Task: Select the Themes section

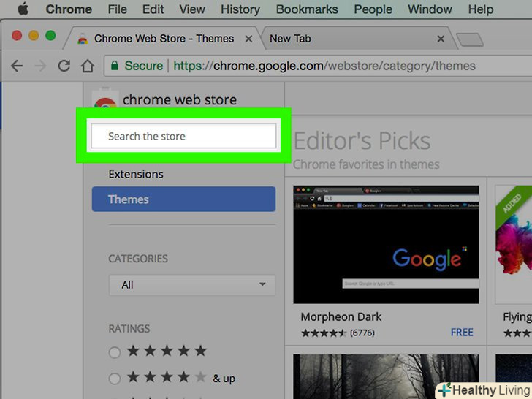Action: pos(183,199)
